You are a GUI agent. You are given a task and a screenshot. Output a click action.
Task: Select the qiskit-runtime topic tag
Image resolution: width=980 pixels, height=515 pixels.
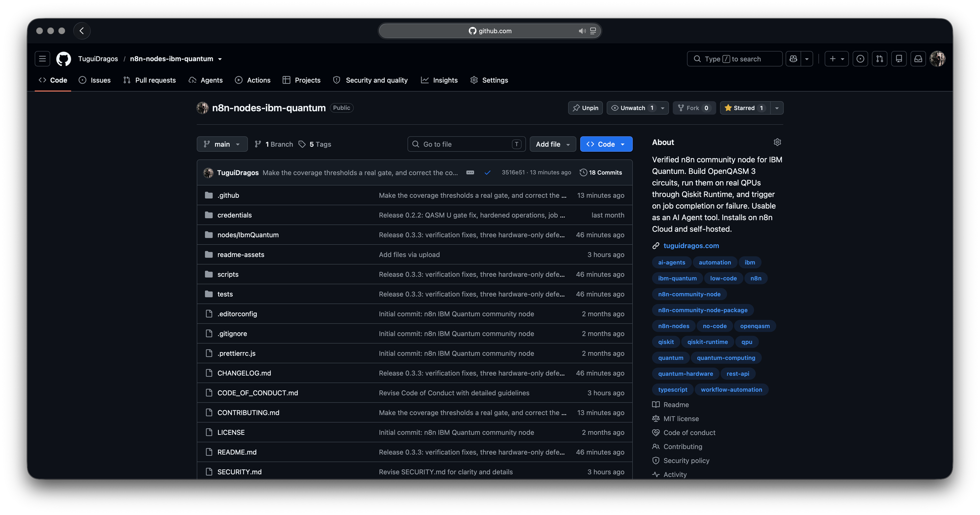(x=708, y=342)
